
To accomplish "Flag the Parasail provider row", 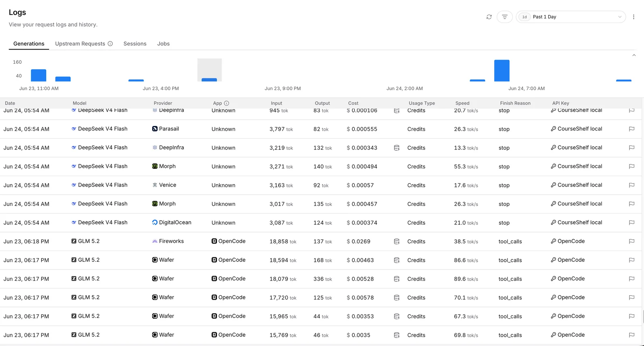I will pyautogui.click(x=632, y=129).
